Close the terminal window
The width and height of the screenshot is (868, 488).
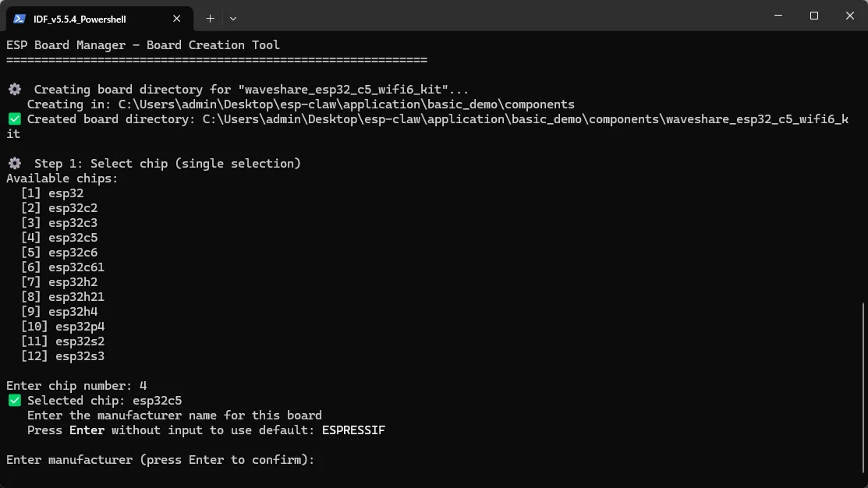[850, 16]
